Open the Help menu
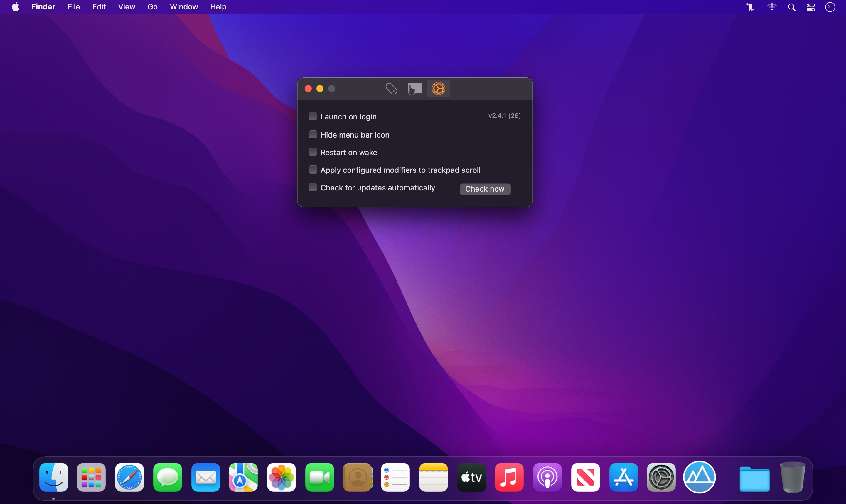 coord(218,7)
